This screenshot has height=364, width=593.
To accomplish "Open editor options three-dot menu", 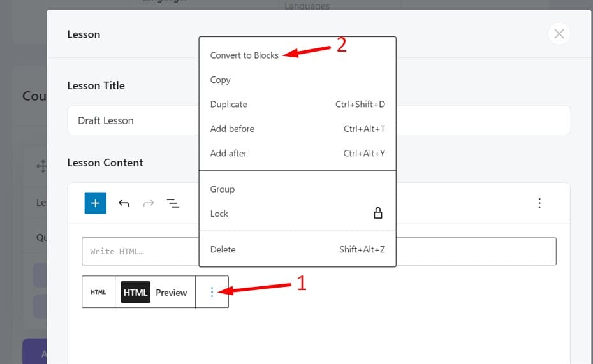I will [539, 203].
